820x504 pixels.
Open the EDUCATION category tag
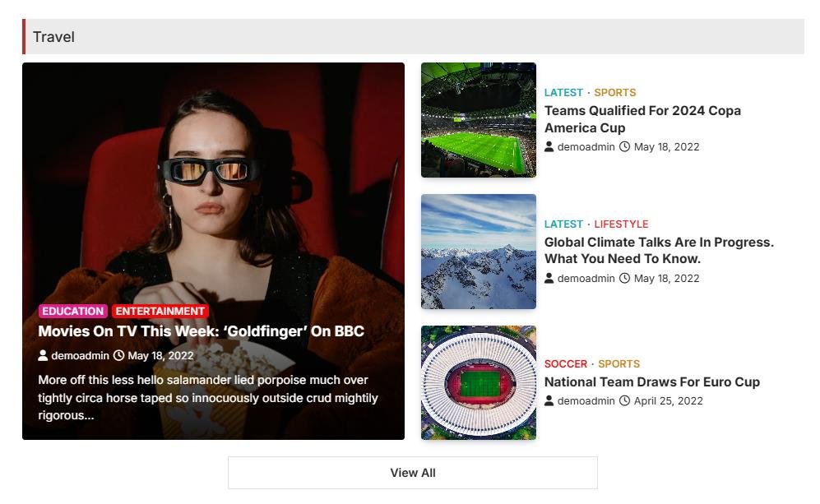(x=73, y=312)
